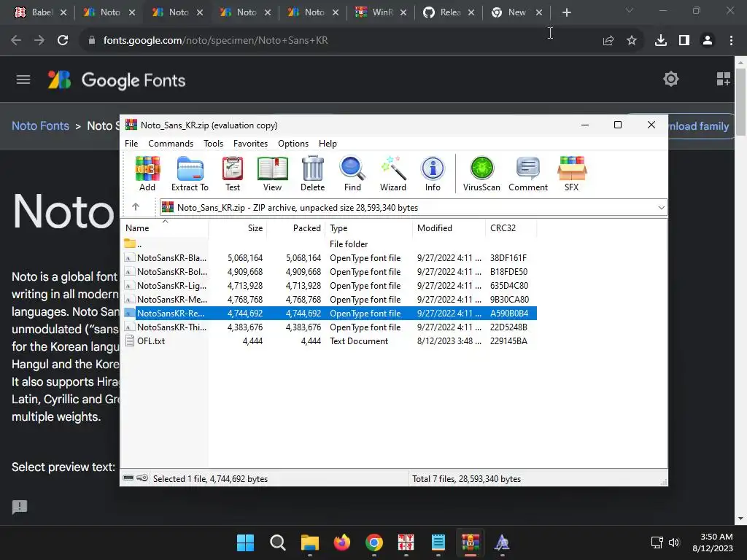Click the browser address bar URL
This screenshot has width=747, height=560.
click(x=215, y=41)
